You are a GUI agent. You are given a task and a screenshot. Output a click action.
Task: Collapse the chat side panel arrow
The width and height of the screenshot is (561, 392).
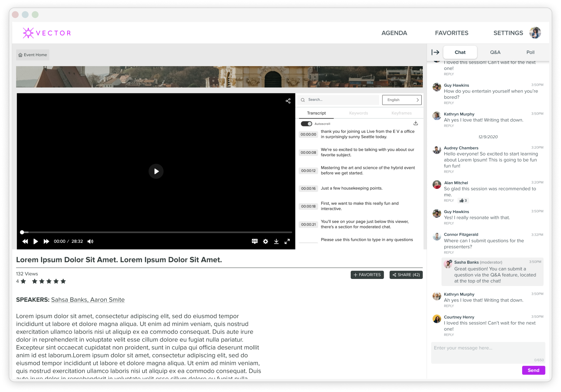click(x=435, y=52)
